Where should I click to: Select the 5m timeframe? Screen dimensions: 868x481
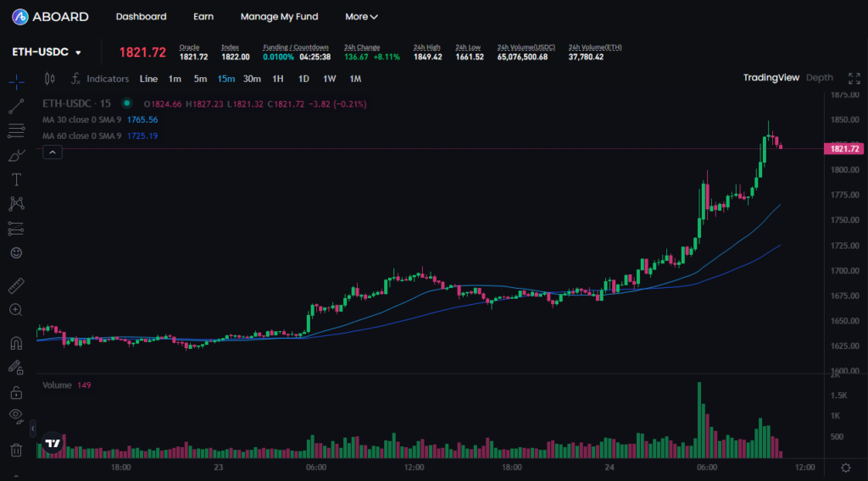(200, 79)
